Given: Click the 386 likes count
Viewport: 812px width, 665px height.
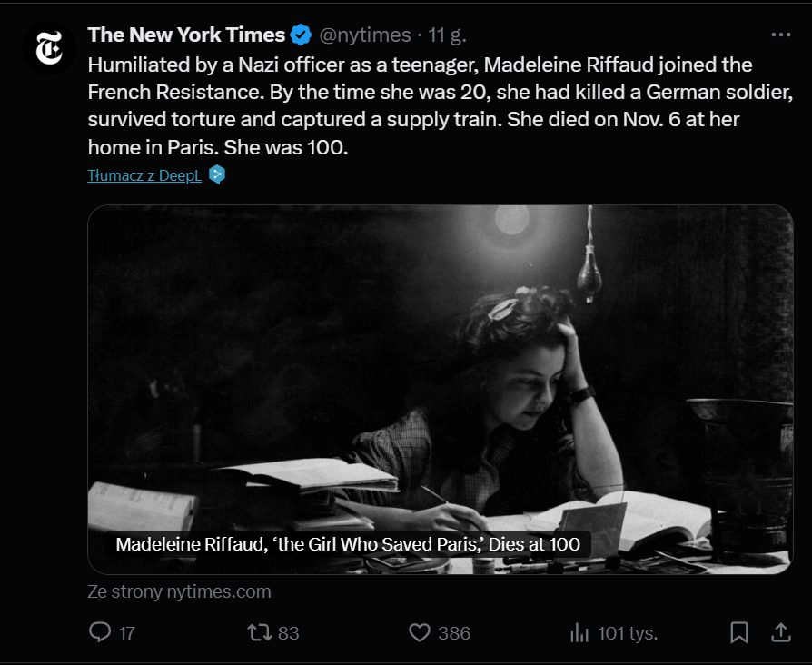Looking at the screenshot, I should [454, 633].
